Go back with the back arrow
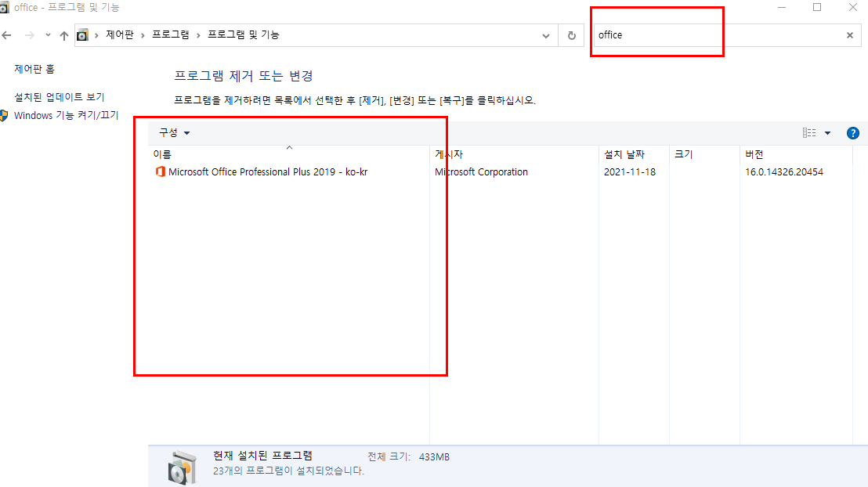 point(6,35)
